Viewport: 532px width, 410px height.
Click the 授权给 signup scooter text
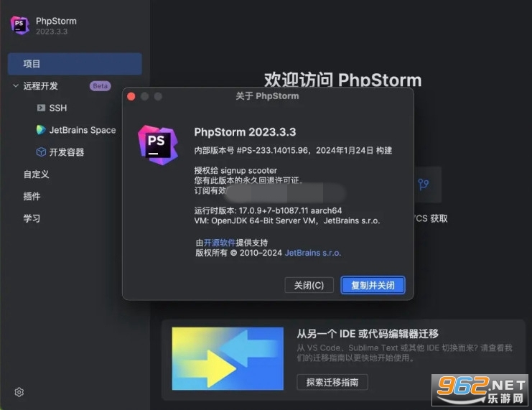(235, 170)
